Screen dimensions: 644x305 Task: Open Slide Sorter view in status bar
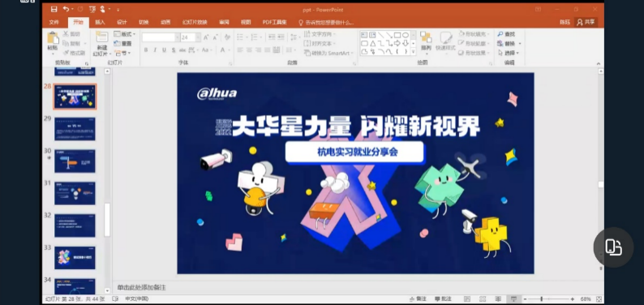click(483, 299)
